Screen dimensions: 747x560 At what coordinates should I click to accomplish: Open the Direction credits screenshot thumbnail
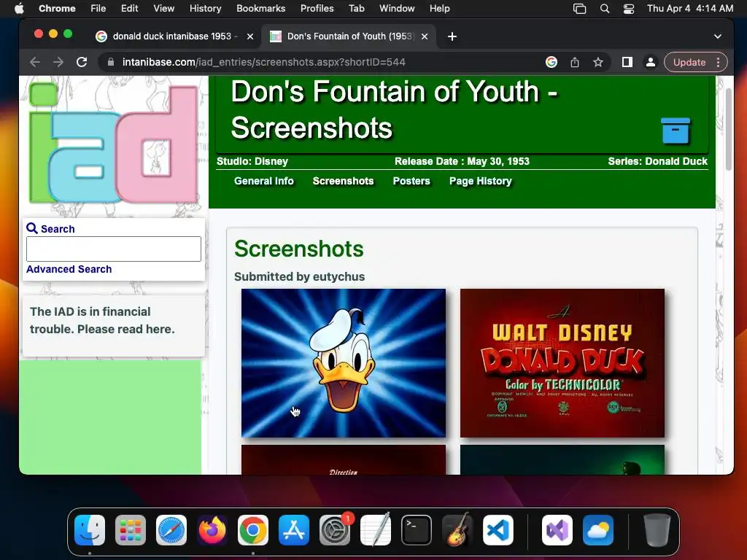[344, 459]
